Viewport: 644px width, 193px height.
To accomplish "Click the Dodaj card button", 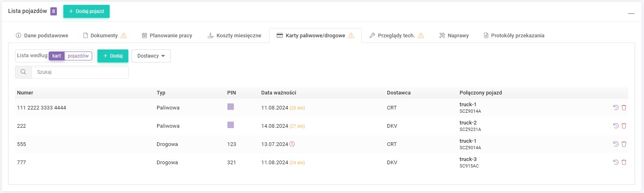I will click(113, 56).
